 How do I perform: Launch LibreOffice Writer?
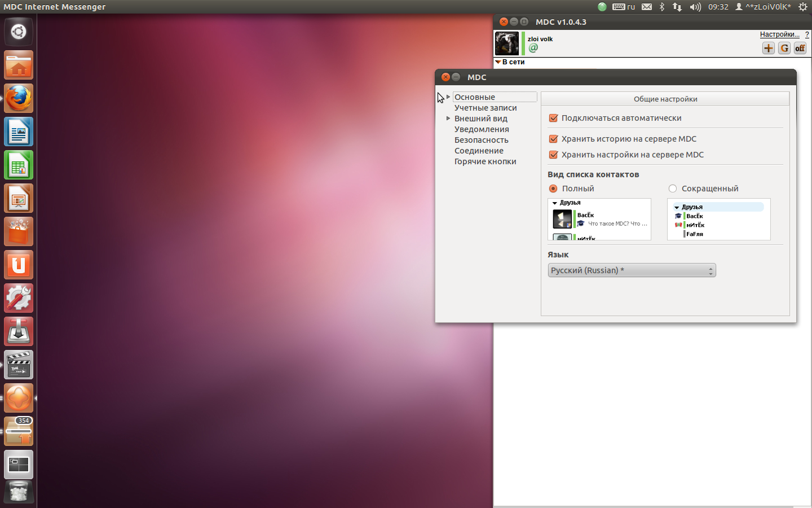[x=19, y=132]
